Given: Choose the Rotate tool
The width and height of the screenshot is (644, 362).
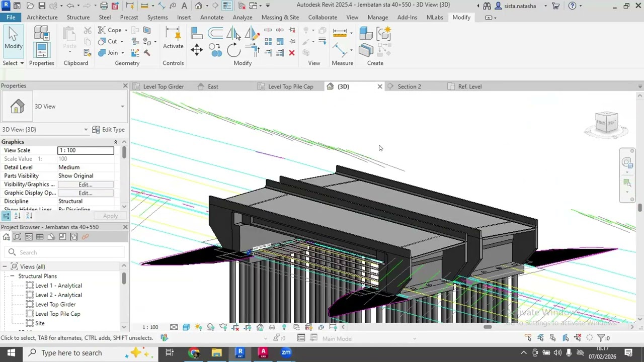Looking at the screenshot, I should click(x=233, y=50).
